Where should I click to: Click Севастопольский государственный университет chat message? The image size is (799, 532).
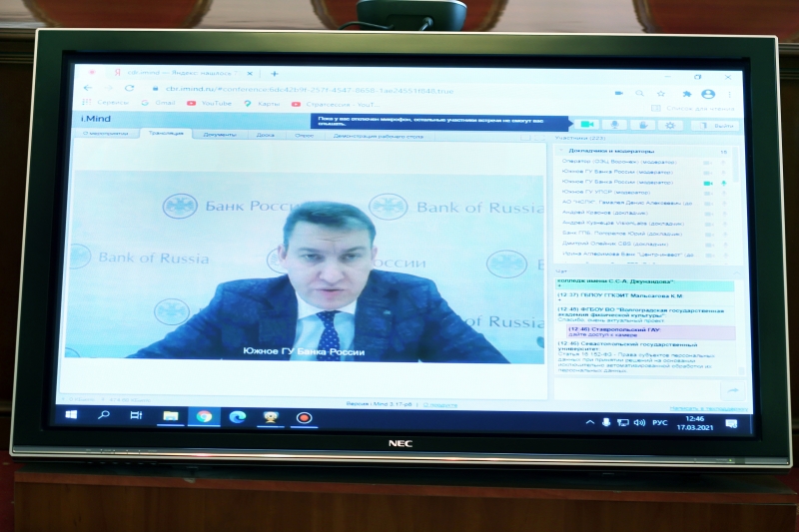(644, 357)
